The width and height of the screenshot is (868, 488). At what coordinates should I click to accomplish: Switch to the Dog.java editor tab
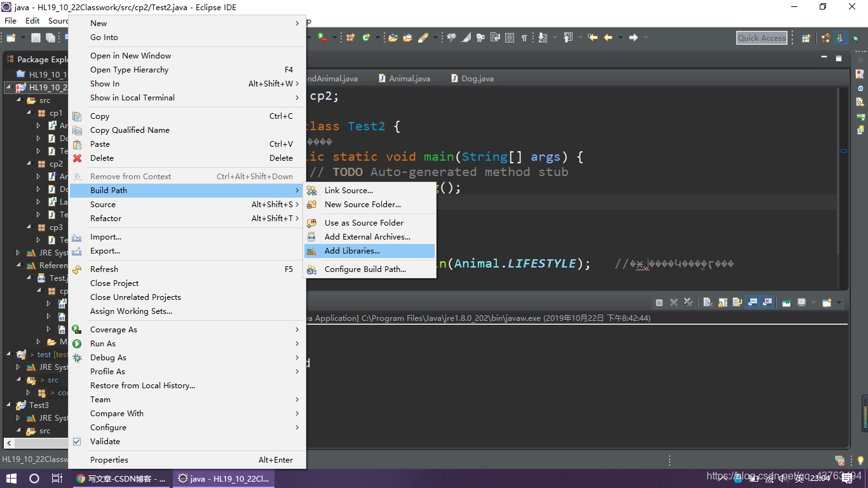pyautogui.click(x=471, y=79)
